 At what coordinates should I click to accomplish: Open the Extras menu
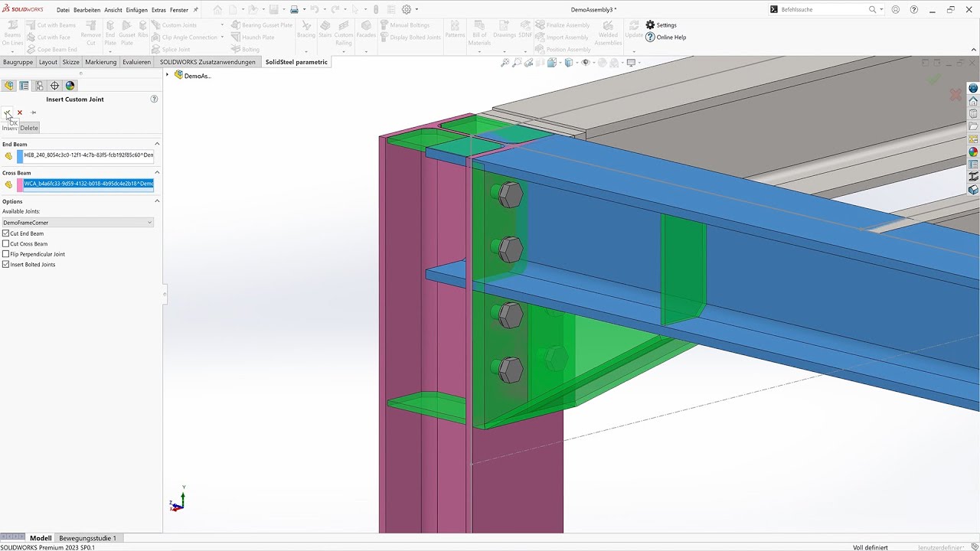pyautogui.click(x=158, y=10)
